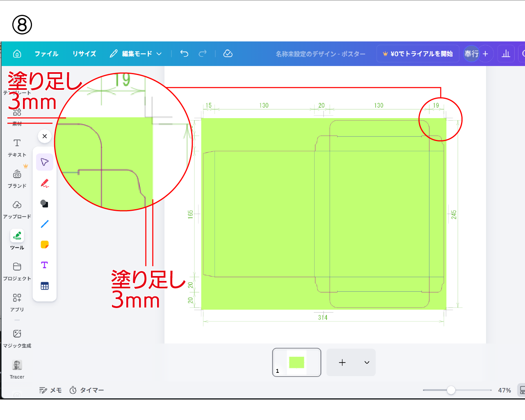Choose the Shapes tool in toolbar
This screenshot has width=525, height=420.
tap(45, 204)
